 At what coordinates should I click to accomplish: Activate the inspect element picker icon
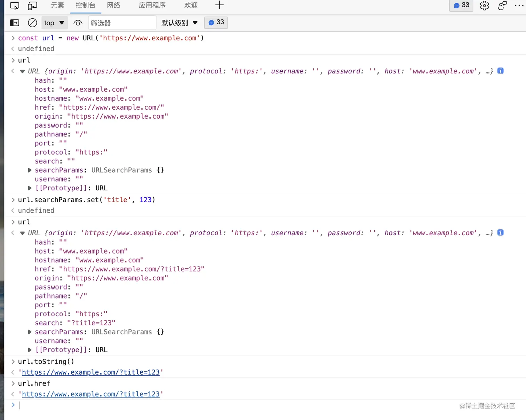(x=15, y=6)
